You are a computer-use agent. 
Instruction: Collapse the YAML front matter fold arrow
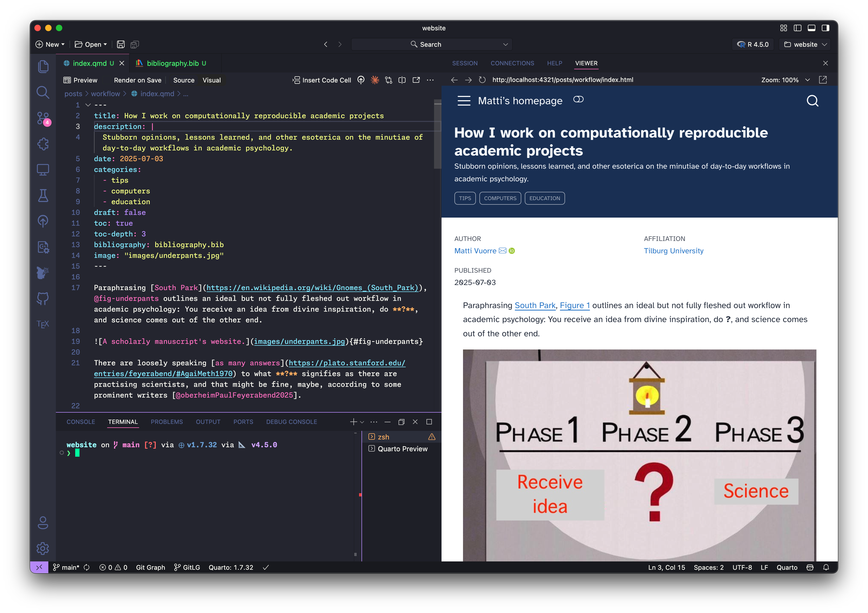[88, 105]
